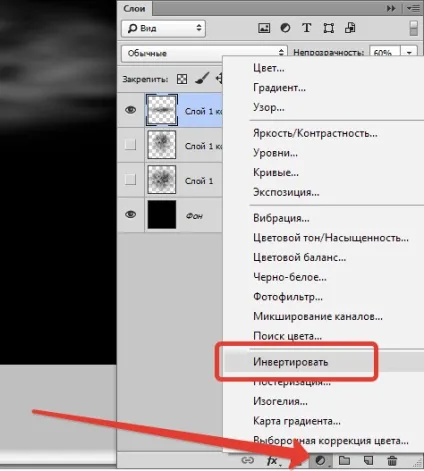
Task: Filter layers by shape kind
Action: 329,28
